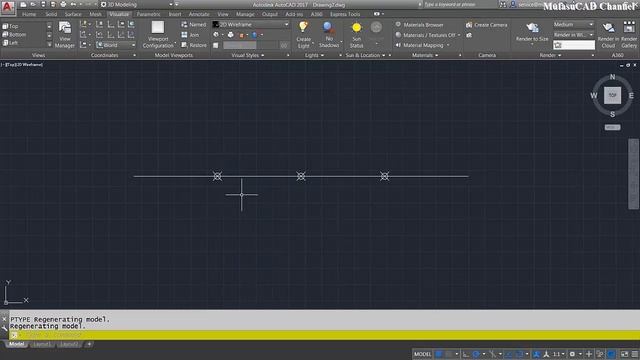Screen dimensions: 640x360
Task: Open the 3D Modeling workspace dropdown
Action: tap(137, 4)
